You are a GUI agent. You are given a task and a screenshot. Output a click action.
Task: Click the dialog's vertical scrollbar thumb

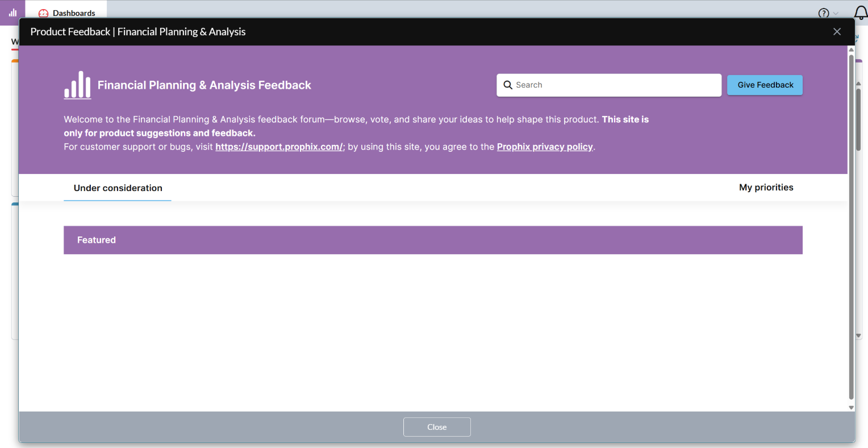[x=851, y=227]
